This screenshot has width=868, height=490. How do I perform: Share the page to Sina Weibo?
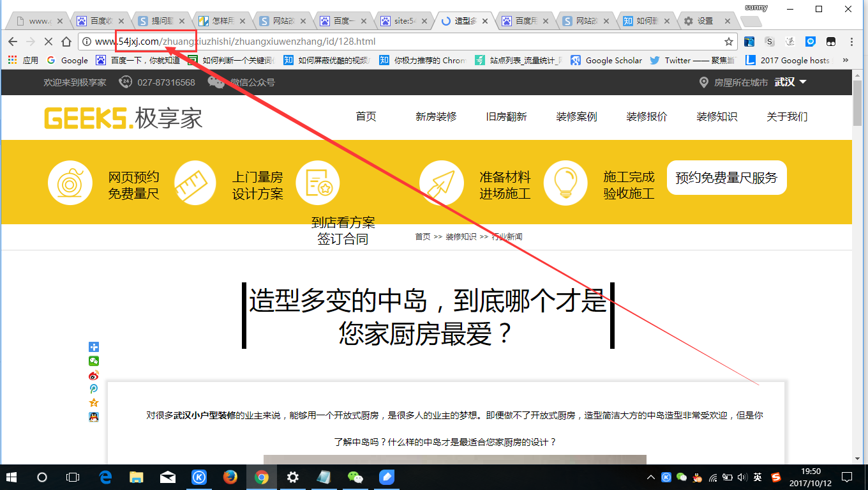[94, 376]
